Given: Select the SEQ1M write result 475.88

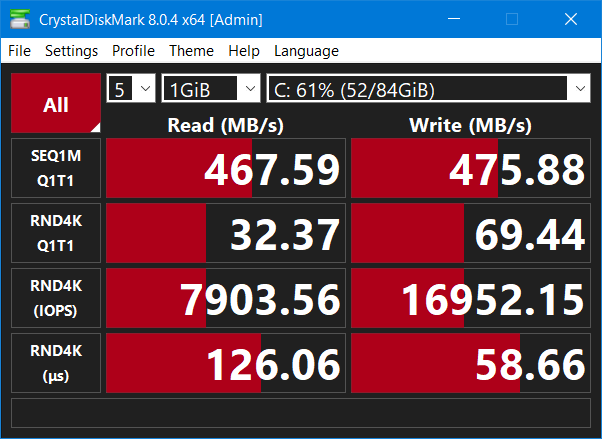Looking at the screenshot, I should coord(471,169).
